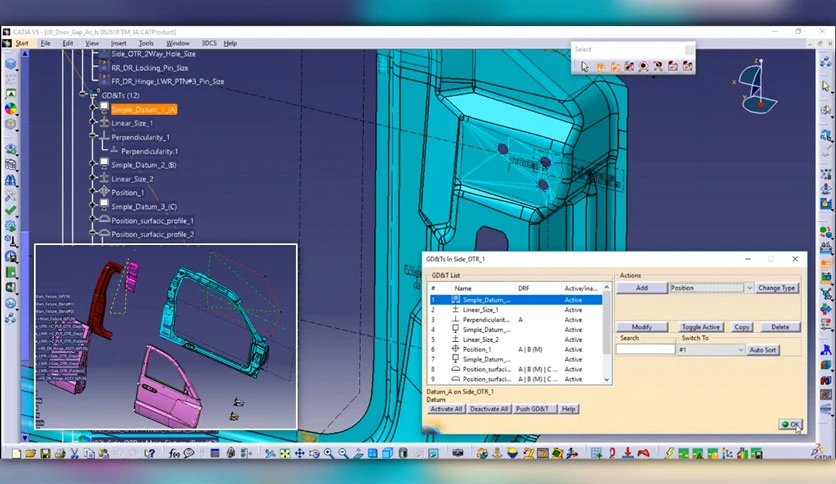
Task: Select Position_1 row in GD&T List
Action: pos(516,349)
